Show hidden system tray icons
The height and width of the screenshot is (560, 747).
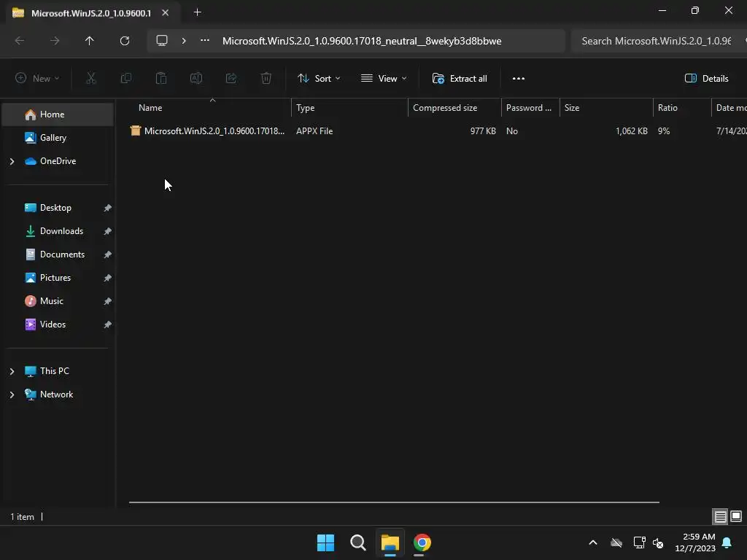593,542
